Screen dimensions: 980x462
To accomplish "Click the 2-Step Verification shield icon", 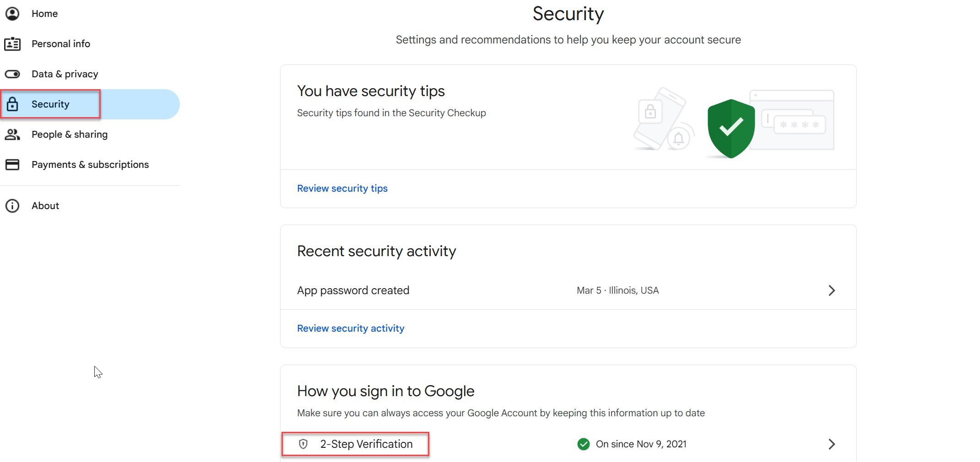I will click(303, 444).
